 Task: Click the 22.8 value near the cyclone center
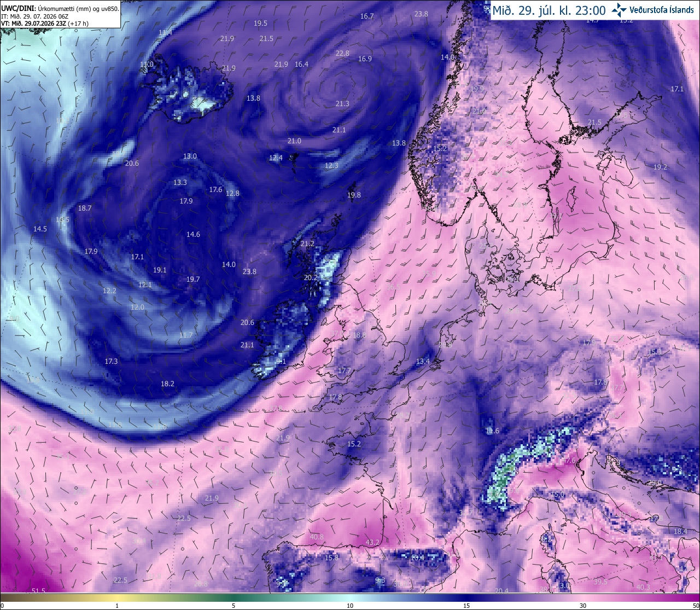pyautogui.click(x=342, y=53)
